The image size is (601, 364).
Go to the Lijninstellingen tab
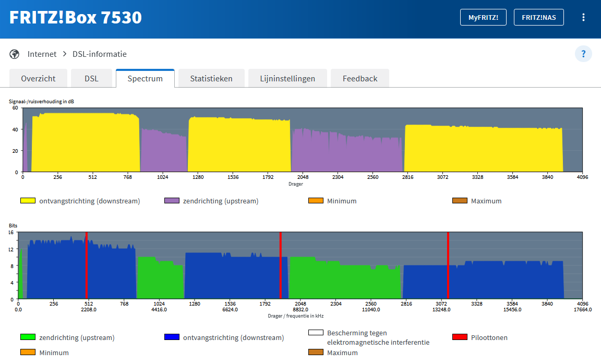click(x=287, y=79)
